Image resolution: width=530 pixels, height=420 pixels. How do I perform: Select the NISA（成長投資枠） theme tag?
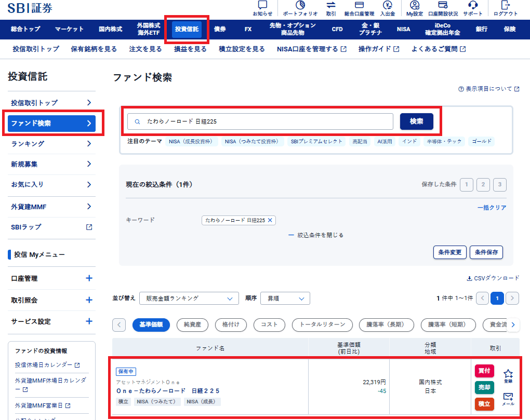click(191, 141)
